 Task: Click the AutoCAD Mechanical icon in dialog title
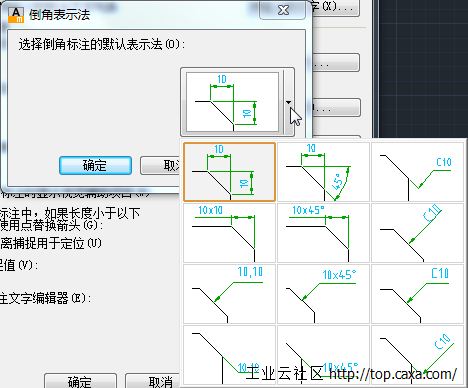pos(16,15)
